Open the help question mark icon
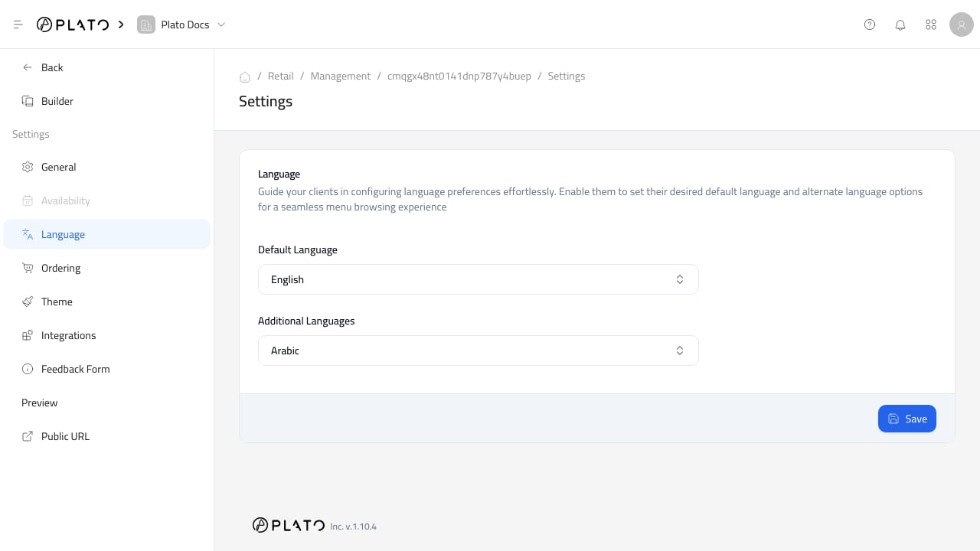 (870, 24)
